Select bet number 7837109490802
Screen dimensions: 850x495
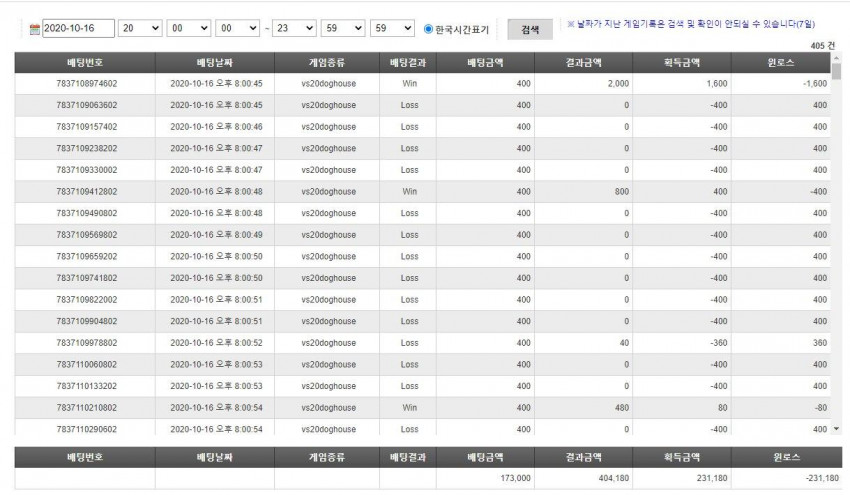tap(87, 214)
